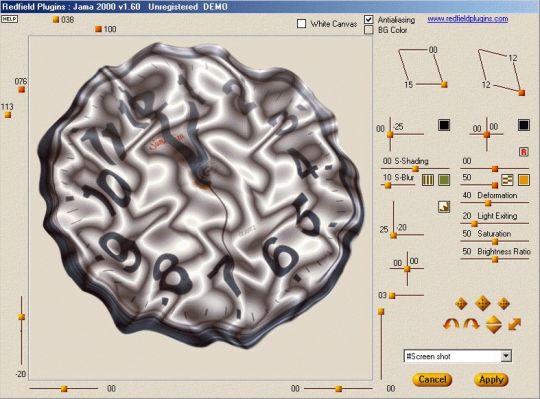Viewport: 540px width, 399px height.
Task: Click the 25 / -20 crosshair handle
Action: tap(393, 235)
